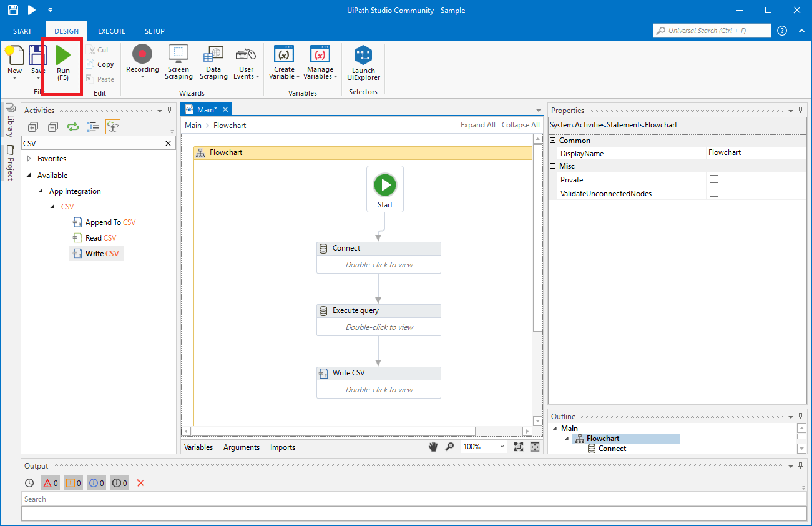Select the Pan tool in the designer
This screenshot has width=812, height=526.
pos(433,447)
